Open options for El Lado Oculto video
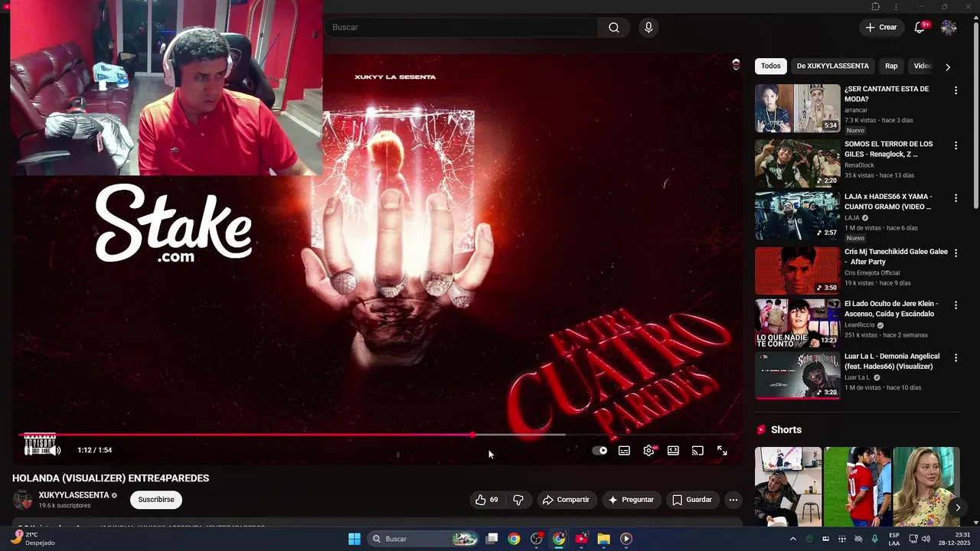 [955, 305]
